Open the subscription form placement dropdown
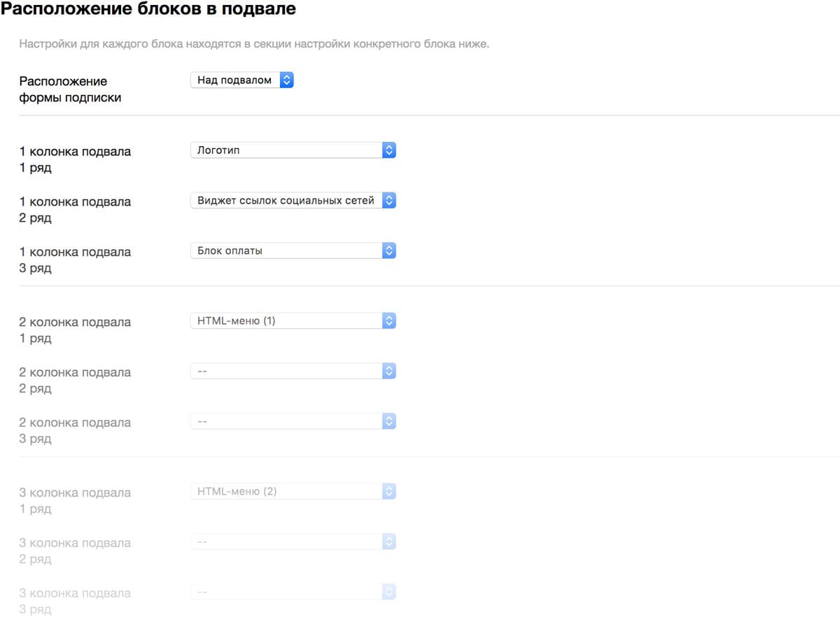 pos(241,80)
